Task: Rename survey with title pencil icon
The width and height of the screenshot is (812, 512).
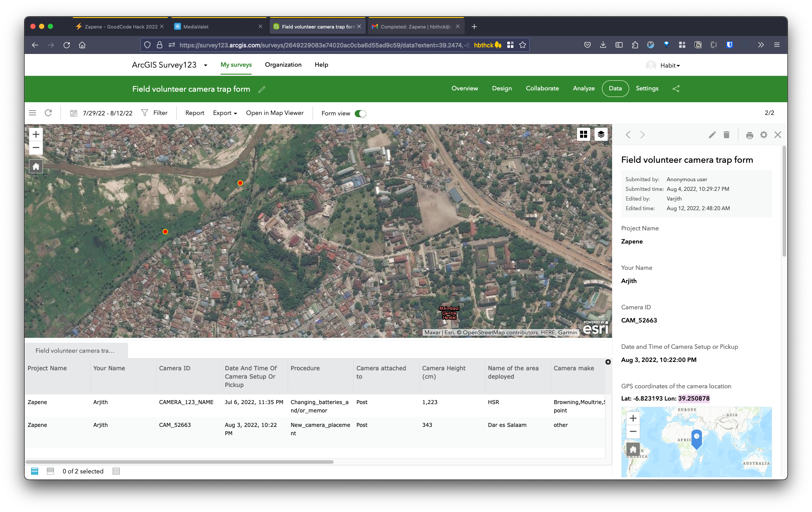Action: [x=262, y=90]
